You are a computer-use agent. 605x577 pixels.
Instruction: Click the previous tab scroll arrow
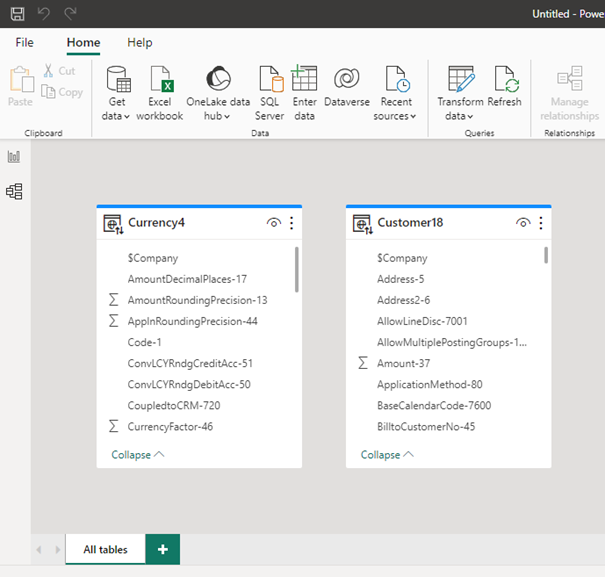(x=39, y=549)
